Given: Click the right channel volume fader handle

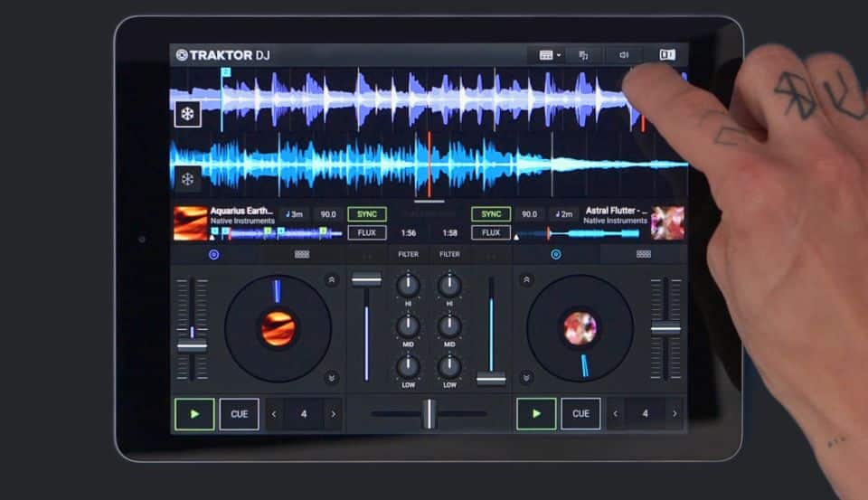Looking at the screenshot, I should (x=491, y=379).
